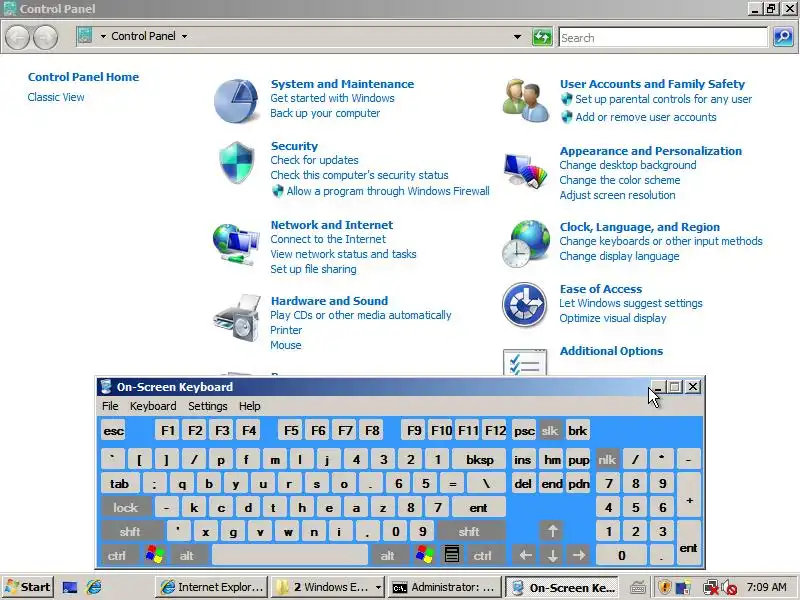This screenshot has width=800, height=600.
Task: Click the right Windows logo key on keyboard
Action: pos(425,555)
